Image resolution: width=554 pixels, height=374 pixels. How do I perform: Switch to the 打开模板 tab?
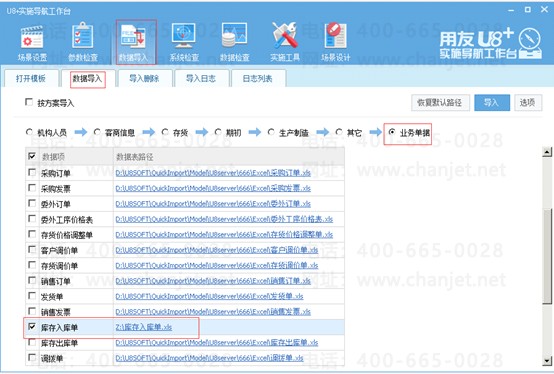point(31,78)
